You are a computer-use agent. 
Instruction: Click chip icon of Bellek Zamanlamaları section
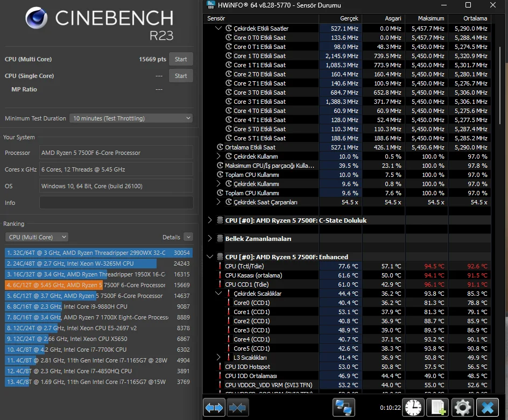pos(220,238)
